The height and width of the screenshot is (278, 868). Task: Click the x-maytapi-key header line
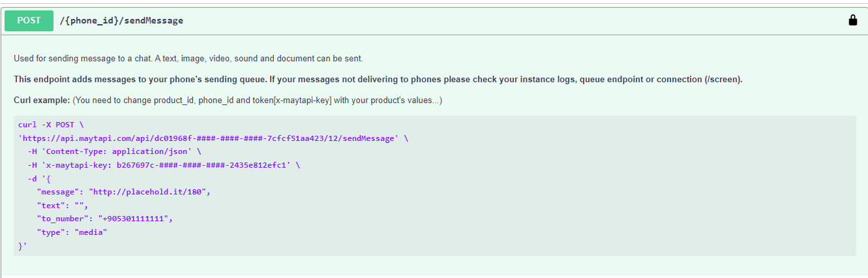point(164,165)
